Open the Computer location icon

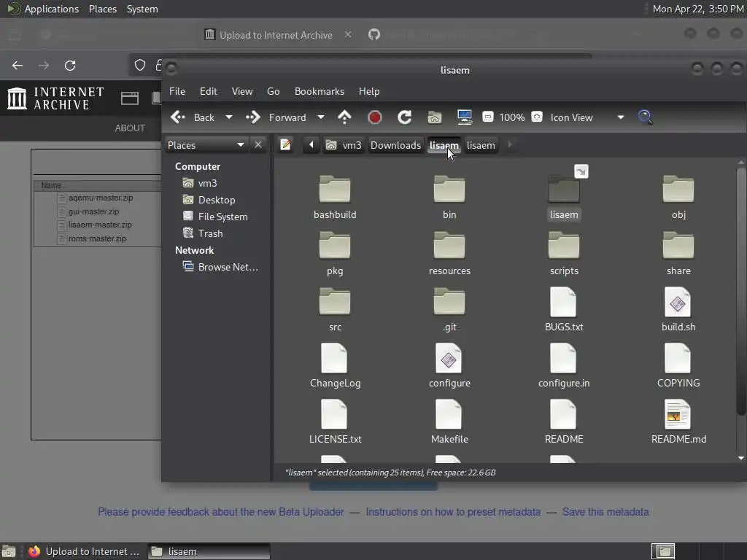tap(464, 117)
